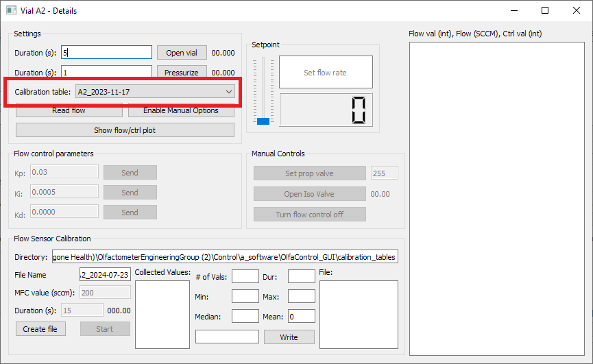
Task: Click the Create file button
Action: 40,329
